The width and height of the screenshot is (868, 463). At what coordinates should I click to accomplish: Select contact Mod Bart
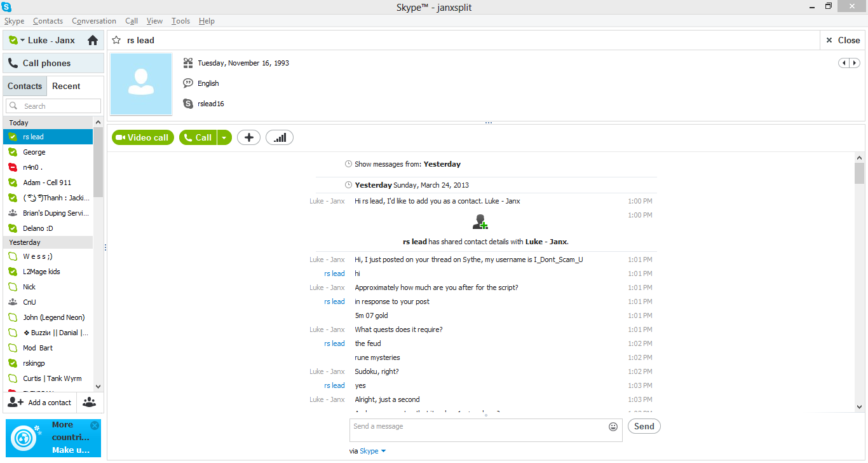(x=48, y=348)
